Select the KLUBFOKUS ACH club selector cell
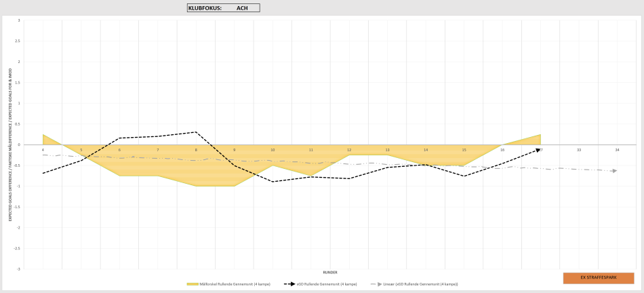The image size is (644, 293). click(x=224, y=8)
